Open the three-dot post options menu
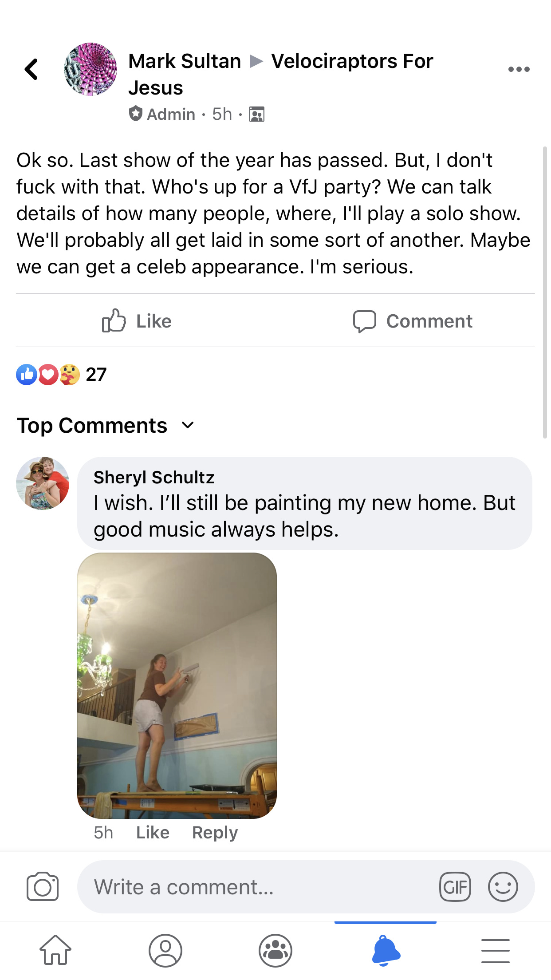This screenshot has width=551, height=980. pos(519,69)
